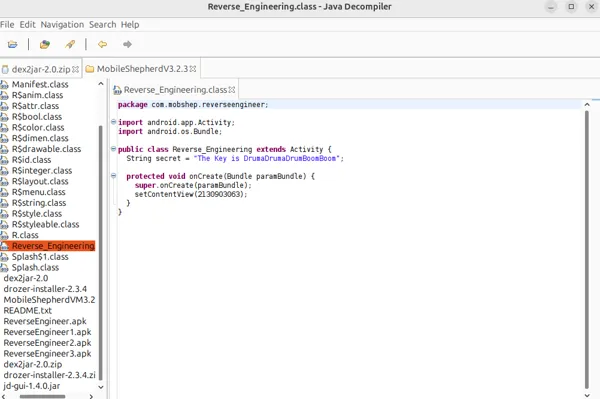The height and width of the screenshot is (399, 600).
Task: Click the R$string.class file icon
Action: 5,203
